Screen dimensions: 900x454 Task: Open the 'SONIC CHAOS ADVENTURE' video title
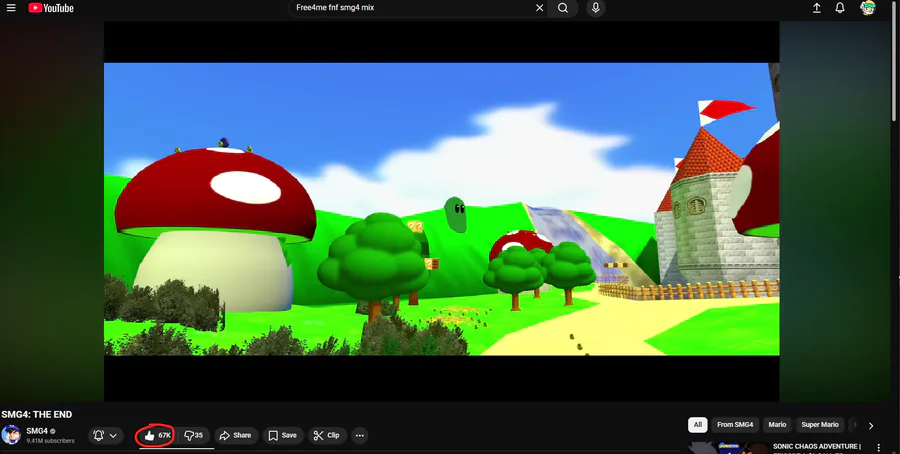pos(816,447)
